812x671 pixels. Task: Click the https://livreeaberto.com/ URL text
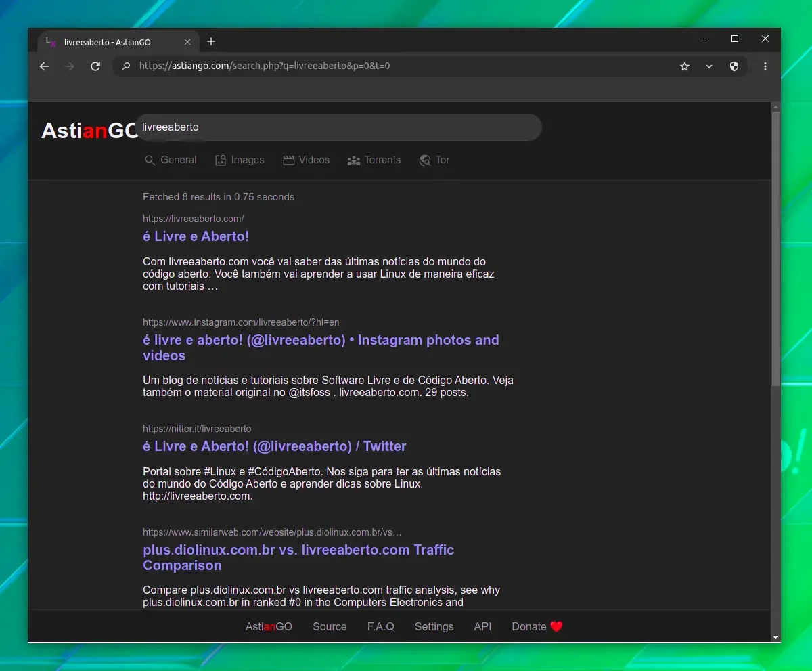(194, 219)
